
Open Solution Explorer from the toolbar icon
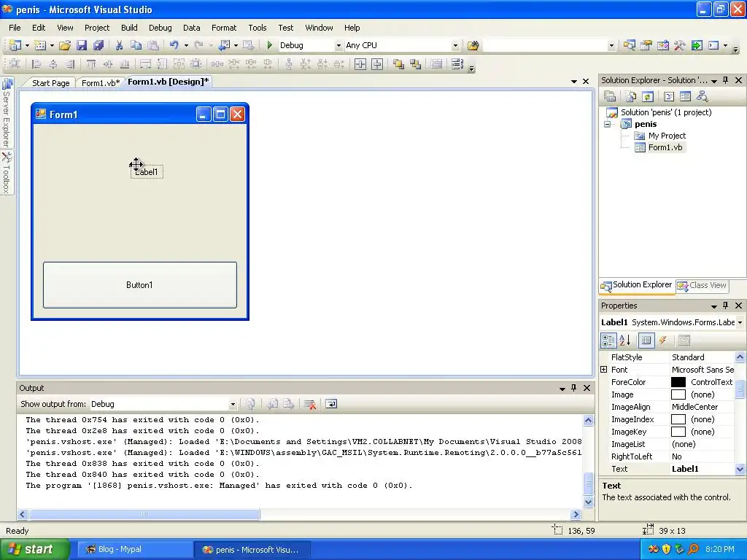[630, 45]
